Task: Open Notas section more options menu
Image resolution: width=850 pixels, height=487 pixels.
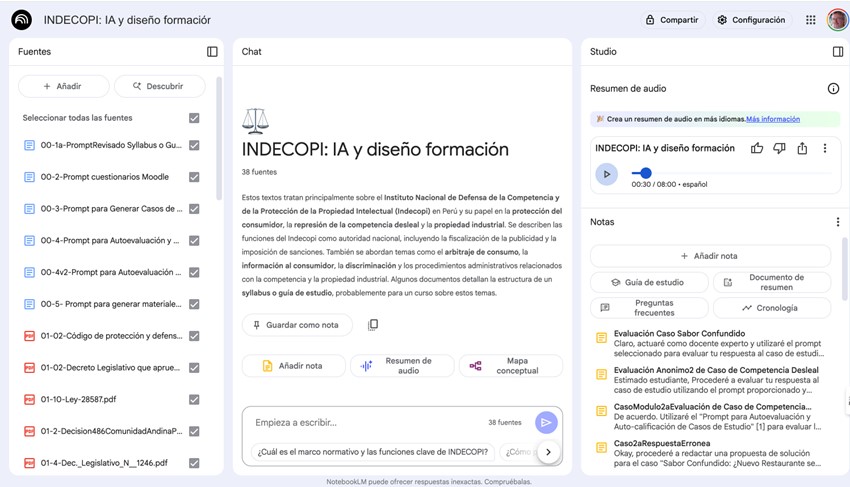Action: coord(838,222)
